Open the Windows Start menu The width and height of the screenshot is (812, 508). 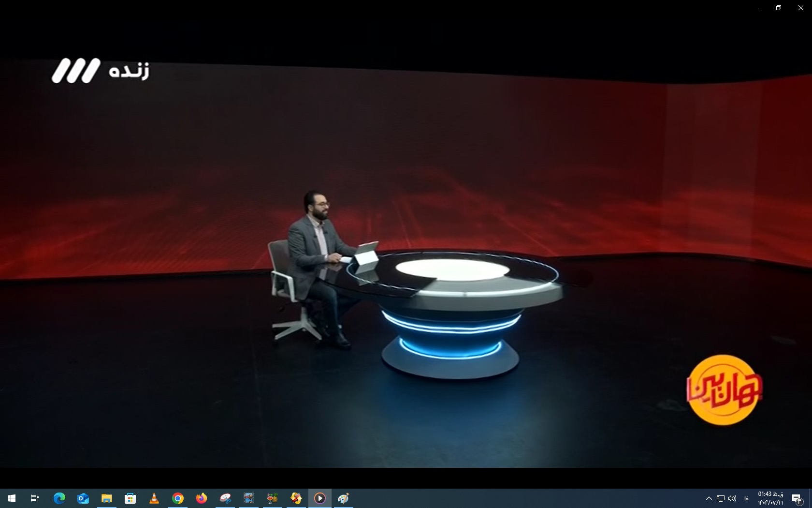[x=12, y=498]
